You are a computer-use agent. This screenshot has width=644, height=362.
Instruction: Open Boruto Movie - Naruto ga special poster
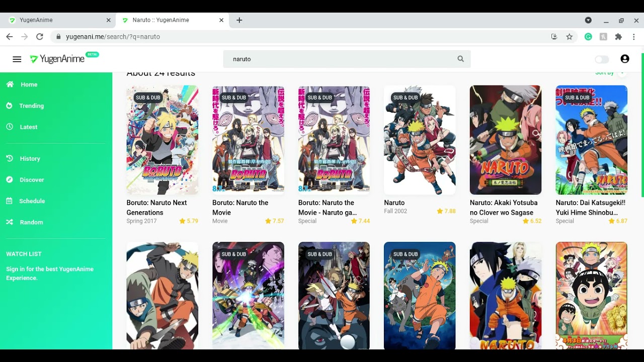coord(334,140)
